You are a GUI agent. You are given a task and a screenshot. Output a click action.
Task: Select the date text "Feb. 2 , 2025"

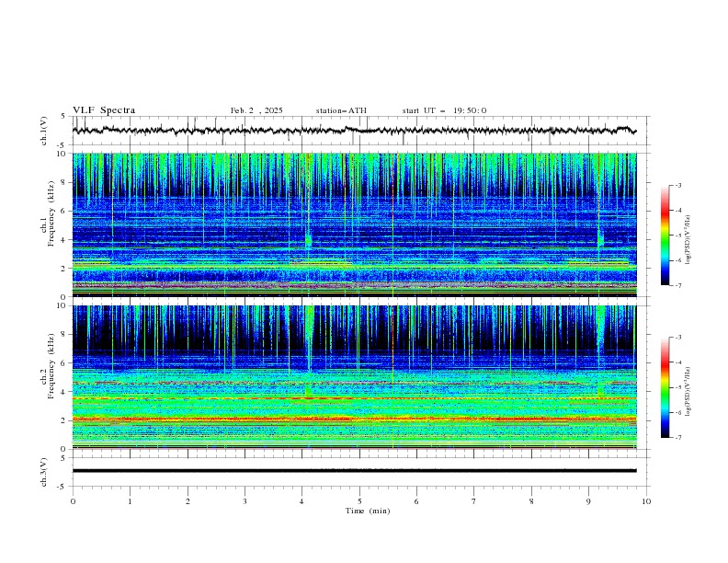(x=256, y=110)
